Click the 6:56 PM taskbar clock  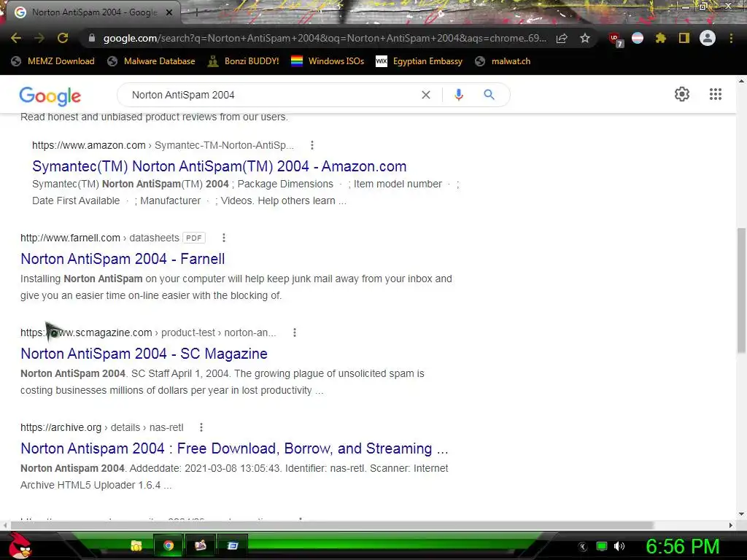coord(682,546)
